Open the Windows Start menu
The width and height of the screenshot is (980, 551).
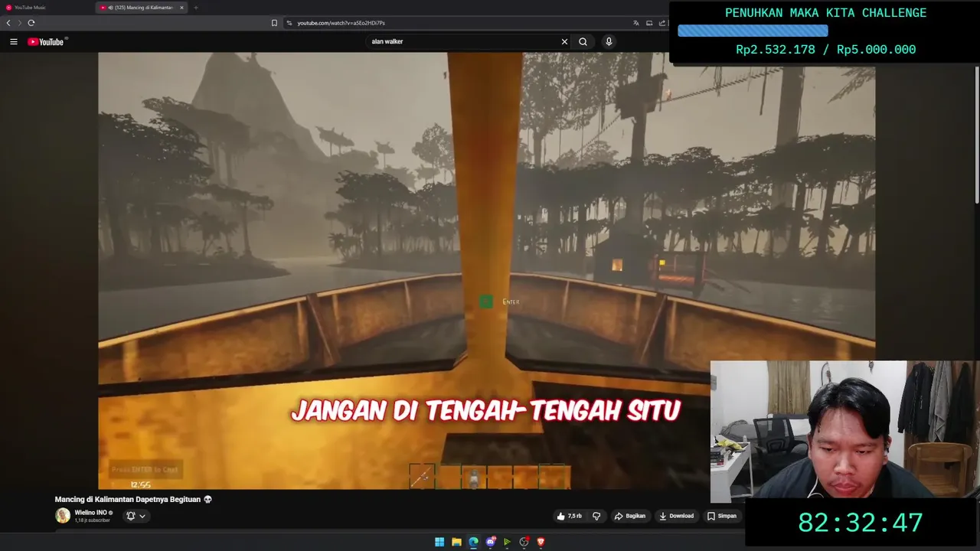[x=439, y=542]
